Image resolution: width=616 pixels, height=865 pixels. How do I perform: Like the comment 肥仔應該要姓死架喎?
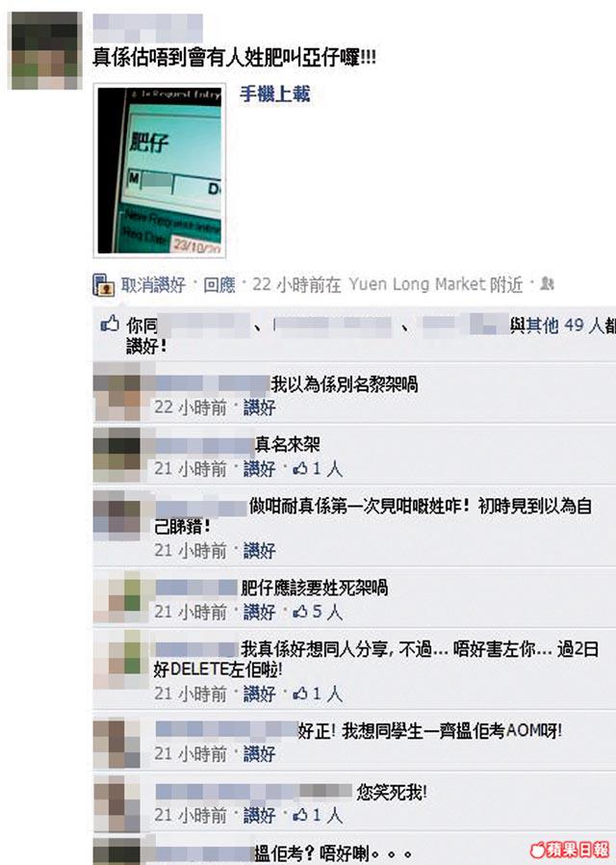tap(259, 612)
